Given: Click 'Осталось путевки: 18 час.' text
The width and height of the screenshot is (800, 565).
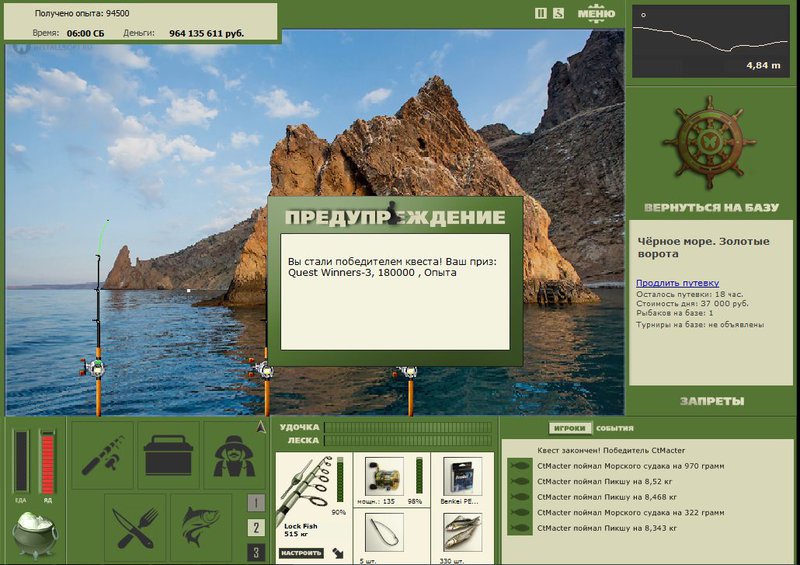Looking at the screenshot, I should (689, 294).
